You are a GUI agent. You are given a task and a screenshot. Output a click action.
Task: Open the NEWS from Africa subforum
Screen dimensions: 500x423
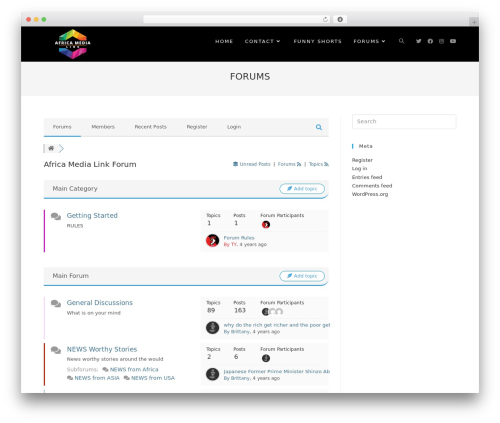(134, 369)
